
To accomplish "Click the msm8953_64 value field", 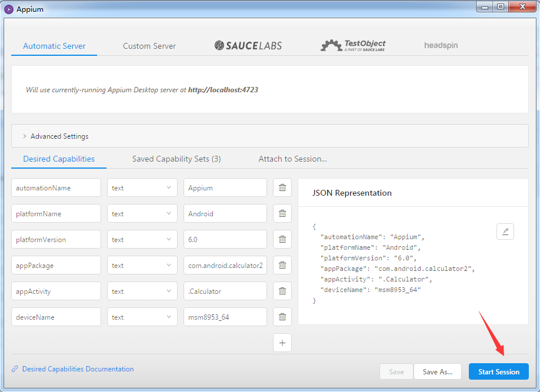I will click(x=225, y=317).
